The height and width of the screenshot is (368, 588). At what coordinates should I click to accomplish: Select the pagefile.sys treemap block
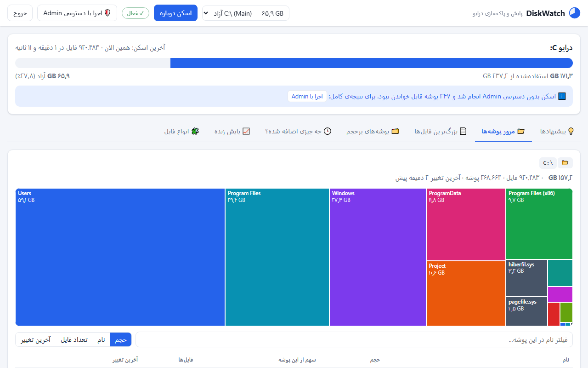click(x=526, y=311)
